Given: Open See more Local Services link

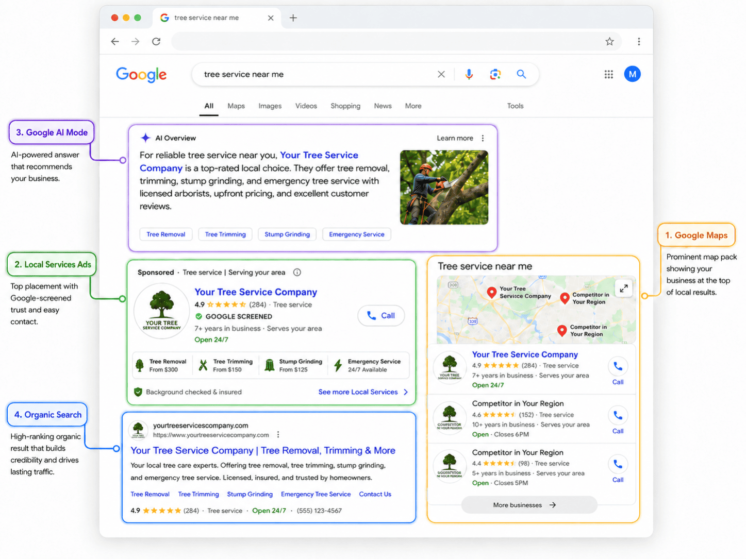Looking at the screenshot, I should [363, 392].
